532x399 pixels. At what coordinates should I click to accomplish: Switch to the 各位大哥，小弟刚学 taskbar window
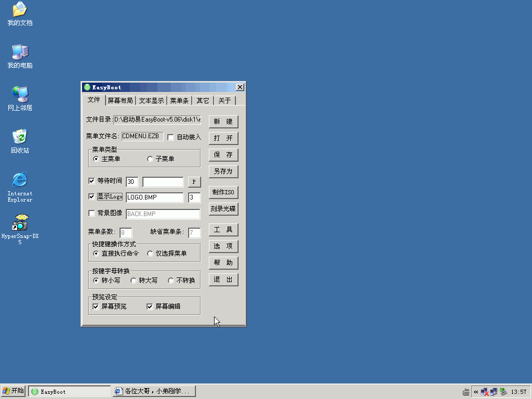coord(154,391)
